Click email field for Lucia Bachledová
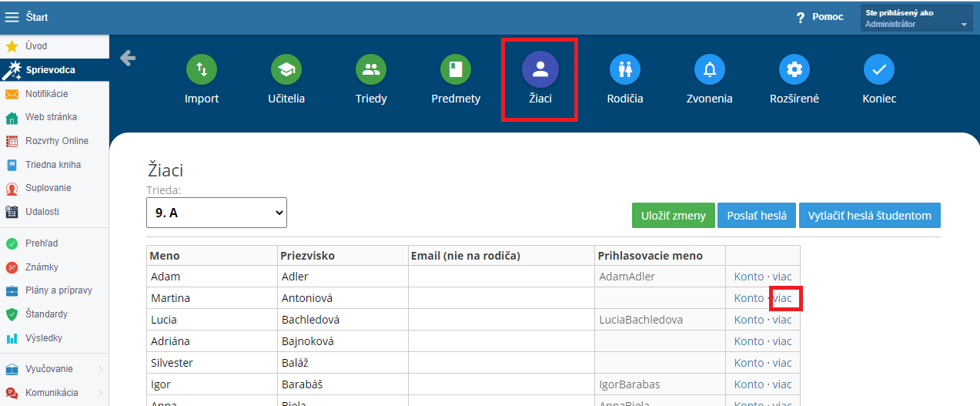 [501, 320]
